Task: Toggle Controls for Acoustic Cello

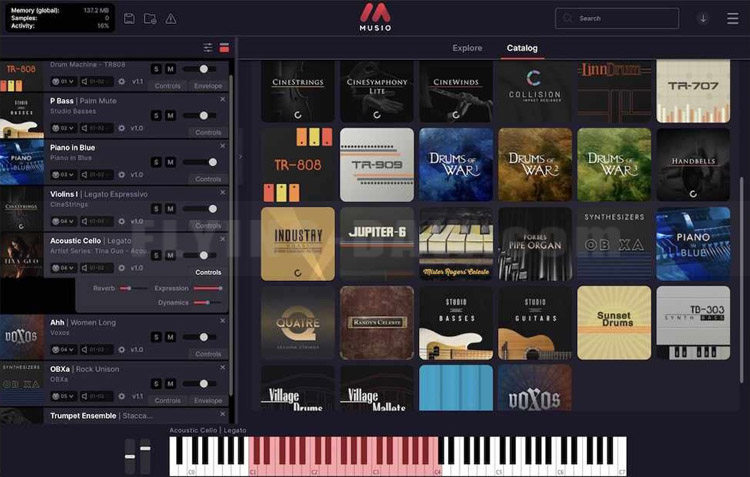Action: click(208, 272)
